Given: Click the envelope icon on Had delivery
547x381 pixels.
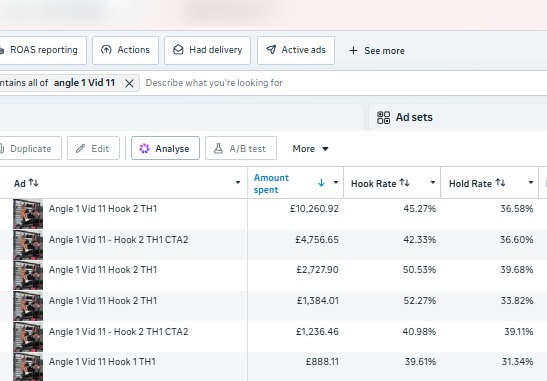Looking at the screenshot, I should [178, 50].
